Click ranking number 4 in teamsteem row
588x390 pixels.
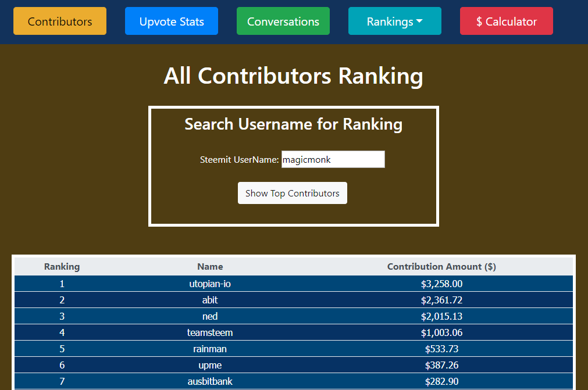pyautogui.click(x=62, y=332)
